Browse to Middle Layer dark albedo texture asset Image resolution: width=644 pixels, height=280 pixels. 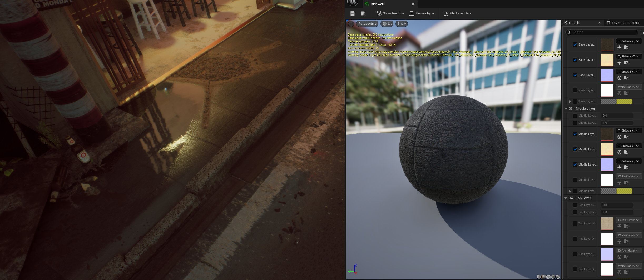pyautogui.click(x=626, y=137)
